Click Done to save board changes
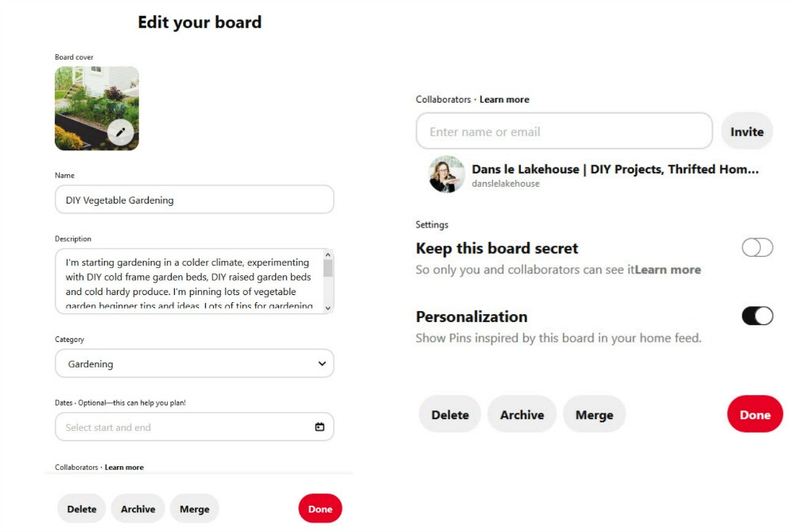Screen dimensions: 795x532 754,414
